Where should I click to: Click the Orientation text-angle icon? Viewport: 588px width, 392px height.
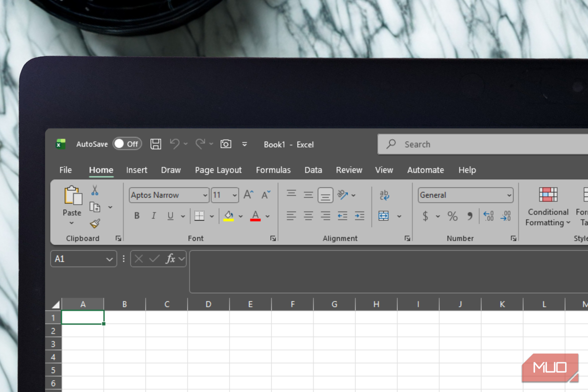click(342, 195)
